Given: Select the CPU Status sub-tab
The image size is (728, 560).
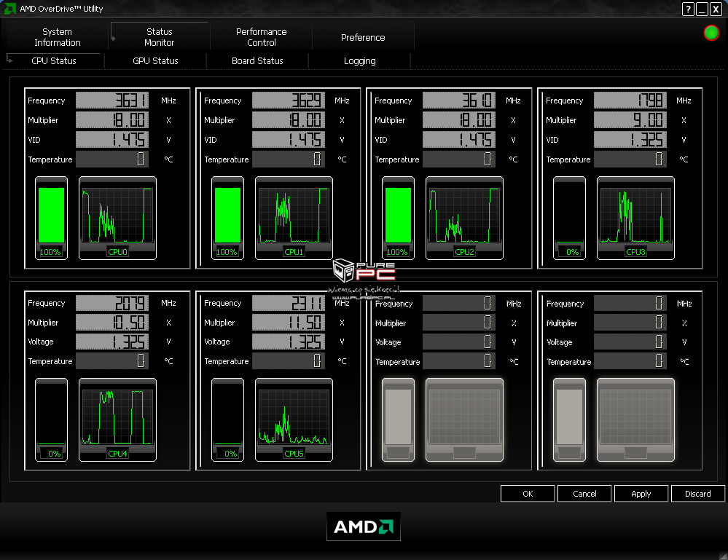Looking at the screenshot, I should [x=54, y=60].
